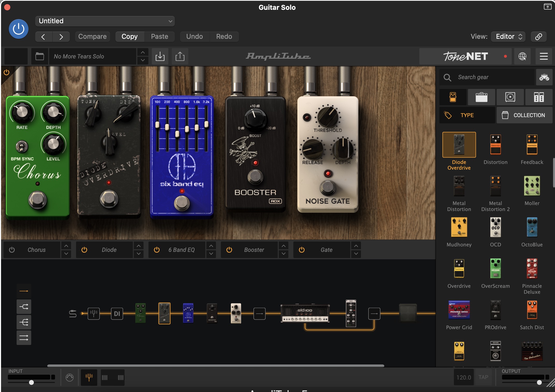Click the 800 Hz EQ slider
Viewport: 555px width, 392px height.
(x=187, y=129)
